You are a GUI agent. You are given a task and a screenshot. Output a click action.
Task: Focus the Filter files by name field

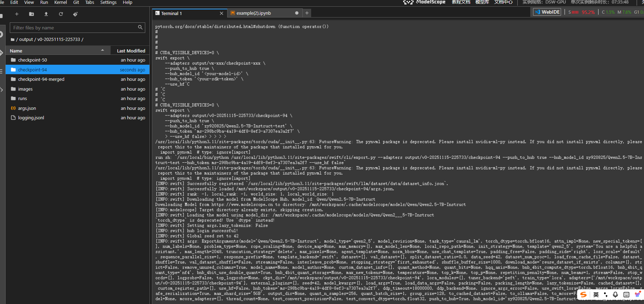[77, 28]
